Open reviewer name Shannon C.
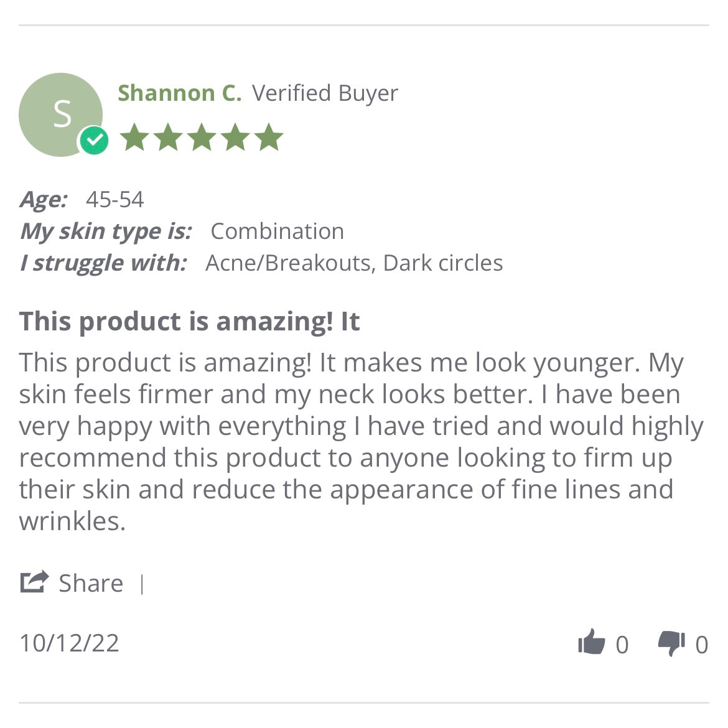This screenshot has width=728, height=728. [179, 93]
